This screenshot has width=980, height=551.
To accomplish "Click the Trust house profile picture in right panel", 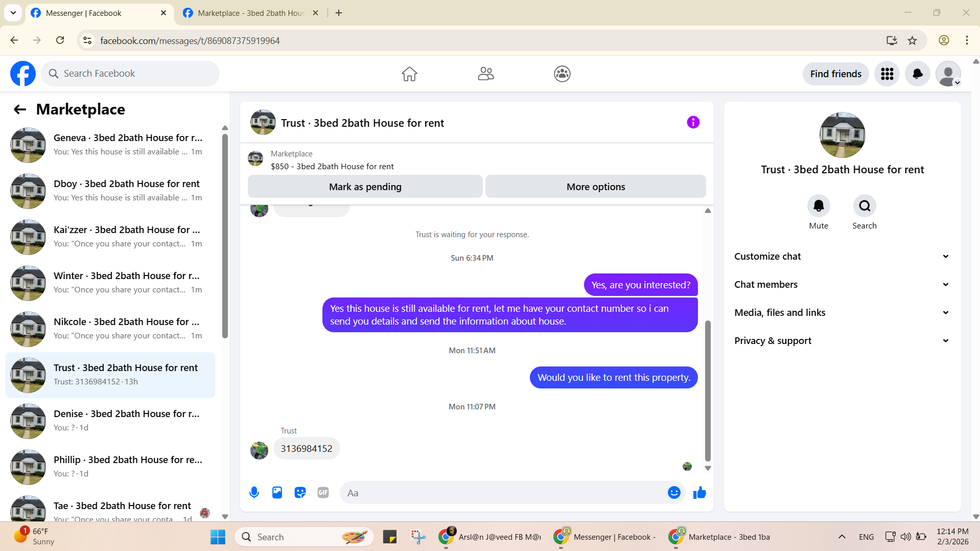I will tap(842, 135).
